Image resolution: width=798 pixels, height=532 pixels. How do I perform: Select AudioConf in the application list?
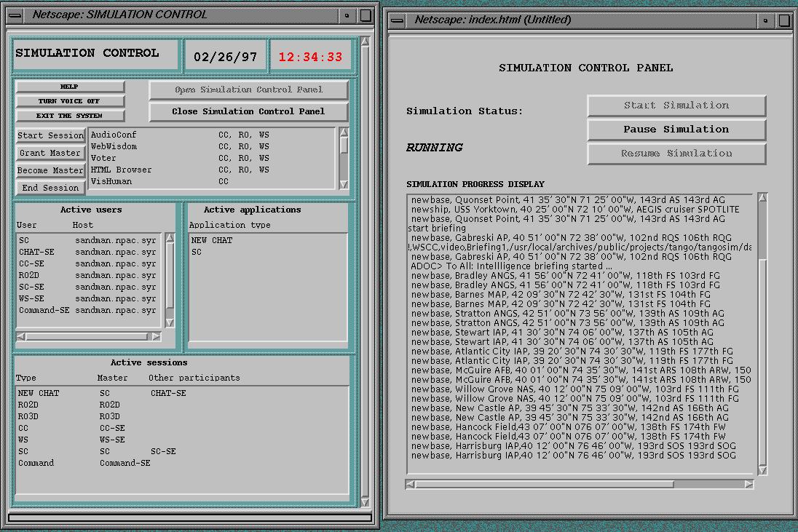click(x=211, y=135)
